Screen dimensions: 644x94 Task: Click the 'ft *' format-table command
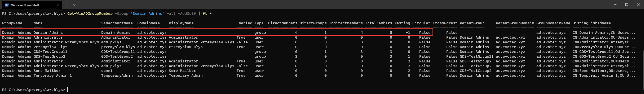coord(207,14)
